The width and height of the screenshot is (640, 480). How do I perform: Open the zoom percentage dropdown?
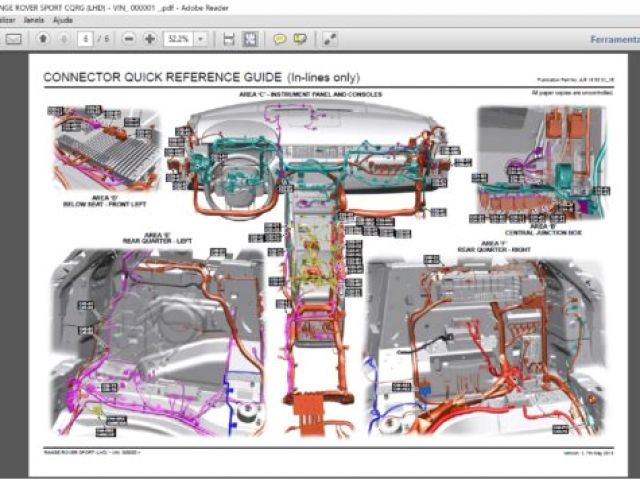point(201,38)
